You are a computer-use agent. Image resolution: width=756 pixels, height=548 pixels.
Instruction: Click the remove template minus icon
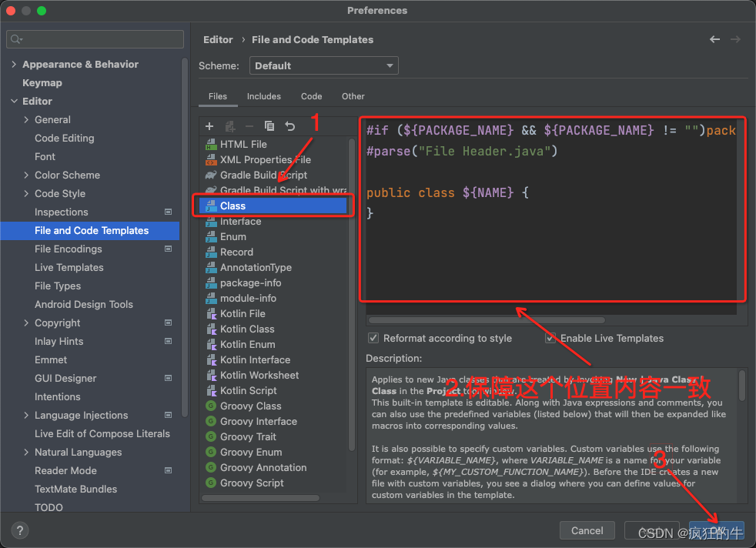tap(249, 126)
